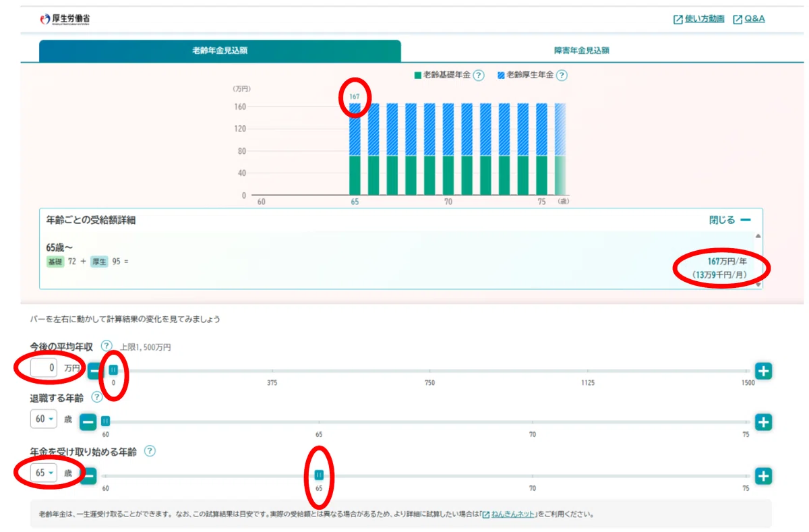
Task: Collapse details with the 閉じる button
Action: (x=729, y=220)
